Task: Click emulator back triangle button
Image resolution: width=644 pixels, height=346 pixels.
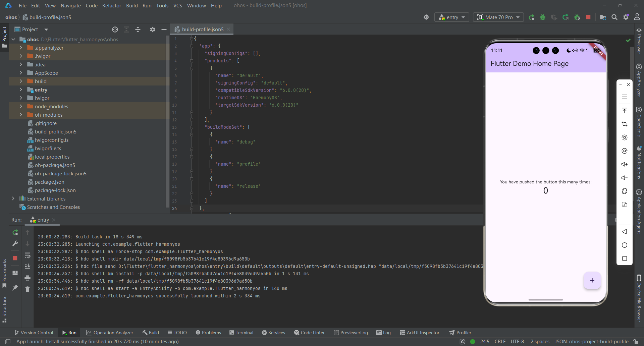Action: coord(625,232)
